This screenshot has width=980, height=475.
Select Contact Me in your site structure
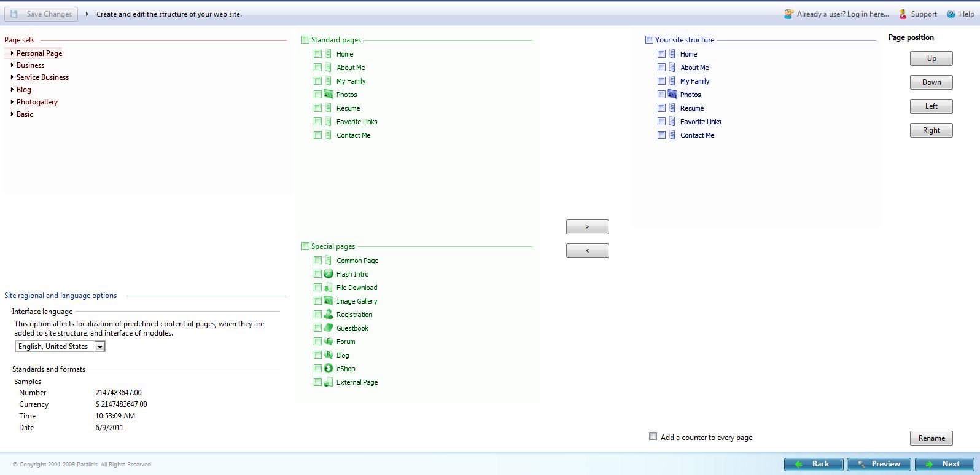tap(697, 135)
